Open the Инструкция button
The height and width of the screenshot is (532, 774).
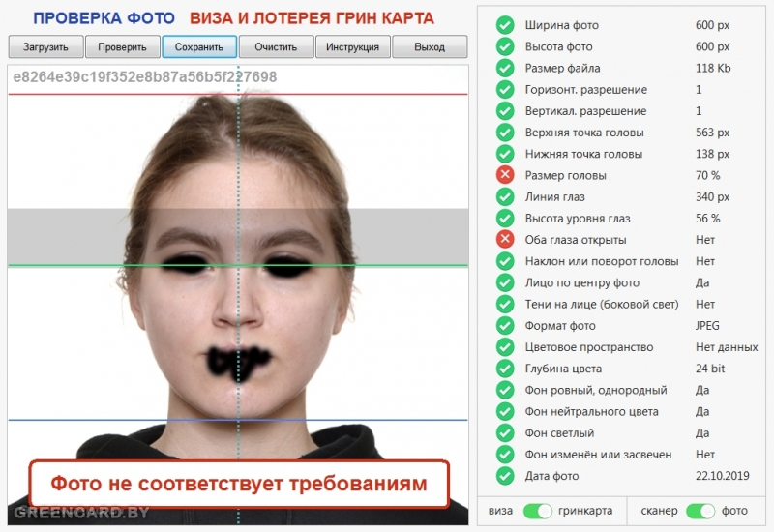(352, 46)
